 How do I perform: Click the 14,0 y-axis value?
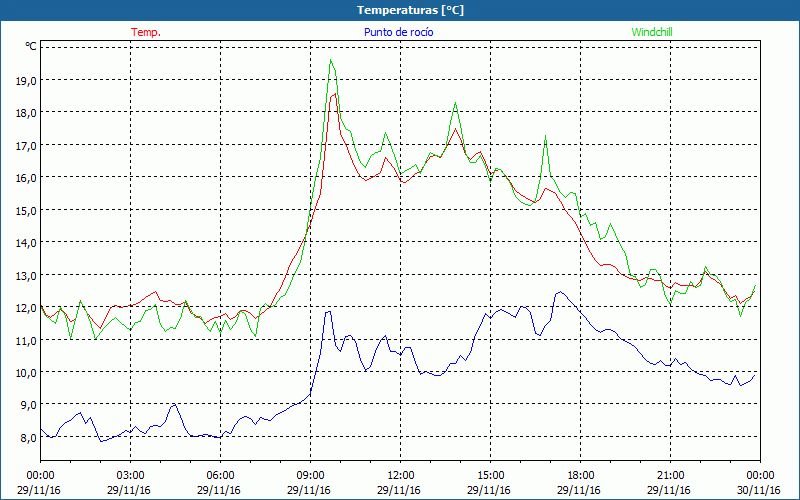click(x=27, y=243)
